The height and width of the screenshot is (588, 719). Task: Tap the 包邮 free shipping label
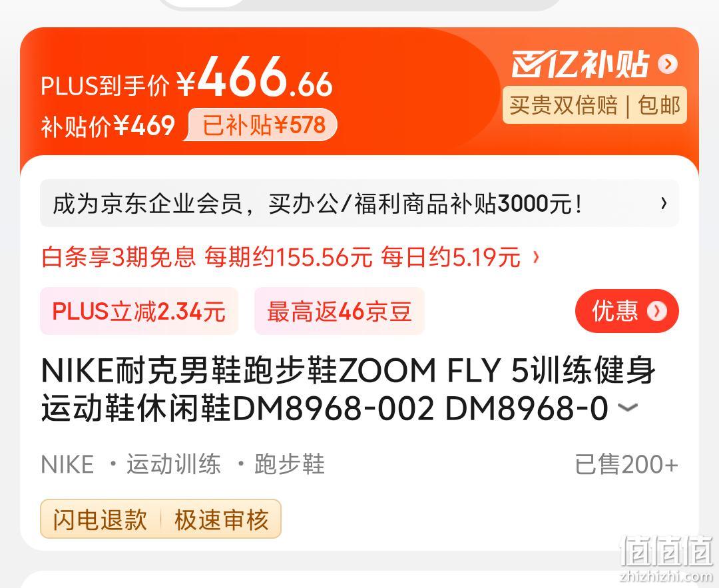pyautogui.click(x=659, y=105)
